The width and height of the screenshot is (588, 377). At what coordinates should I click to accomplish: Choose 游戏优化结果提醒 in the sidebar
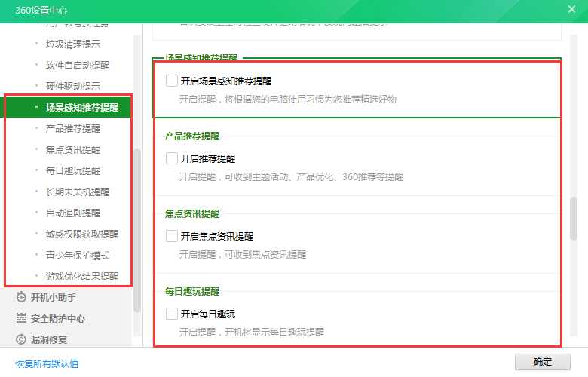pyautogui.click(x=81, y=277)
